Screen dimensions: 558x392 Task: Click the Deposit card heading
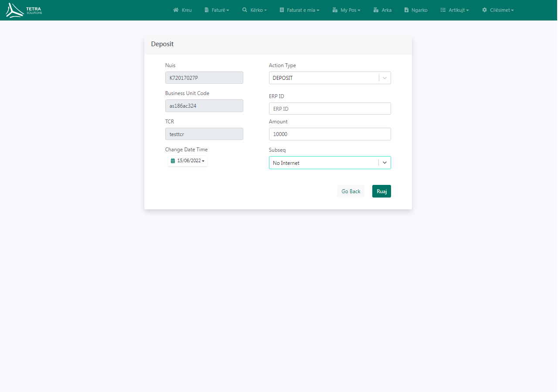coord(162,44)
